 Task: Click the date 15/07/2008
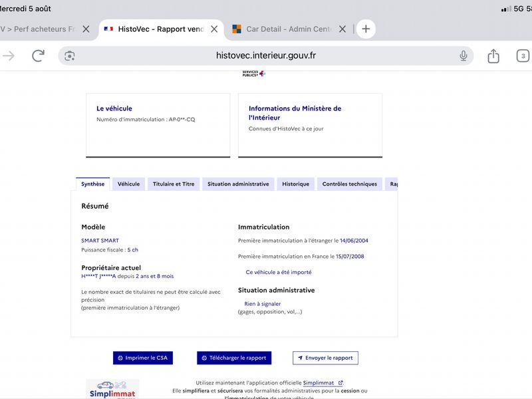point(350,257)
